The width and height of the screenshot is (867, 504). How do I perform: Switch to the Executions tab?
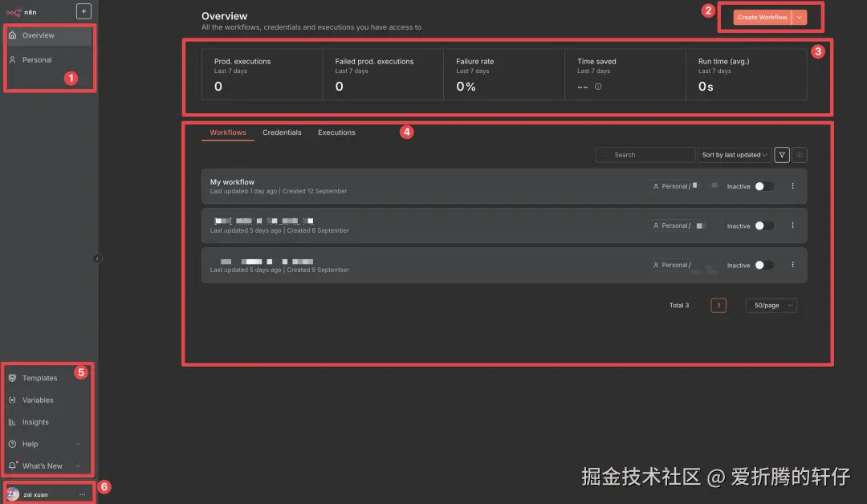(336, 132)
